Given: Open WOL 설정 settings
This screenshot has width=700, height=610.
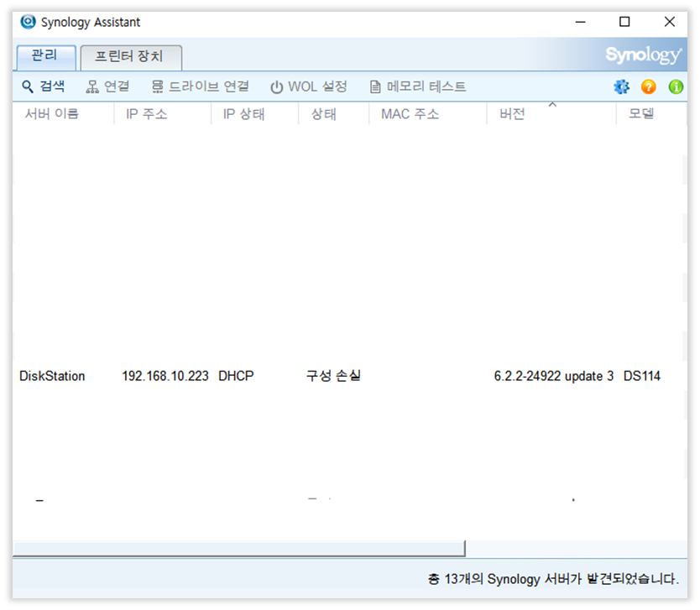Looking at the screenshot, I should (309, 86).
